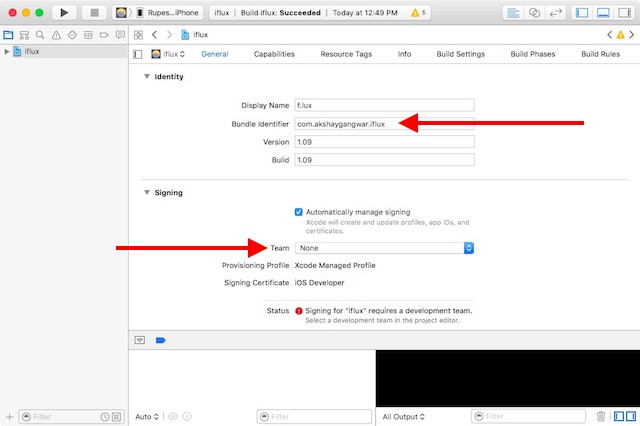Collapse the Signing section

pos(147,192)
